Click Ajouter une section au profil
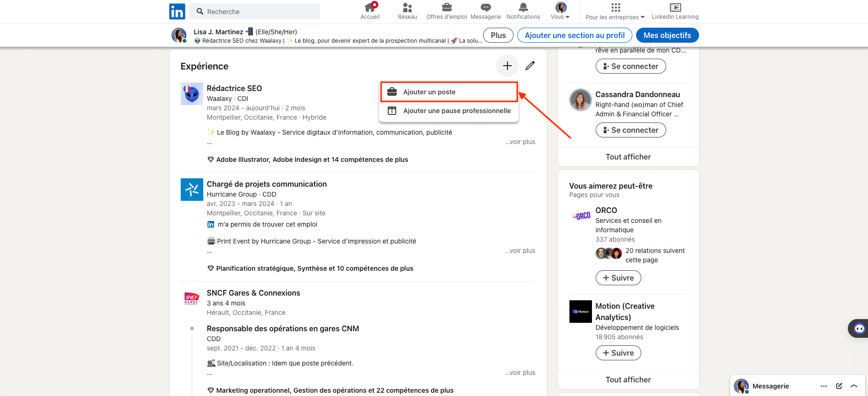Image resolution: width=868 pixels, height=396 pixels. 575,35
